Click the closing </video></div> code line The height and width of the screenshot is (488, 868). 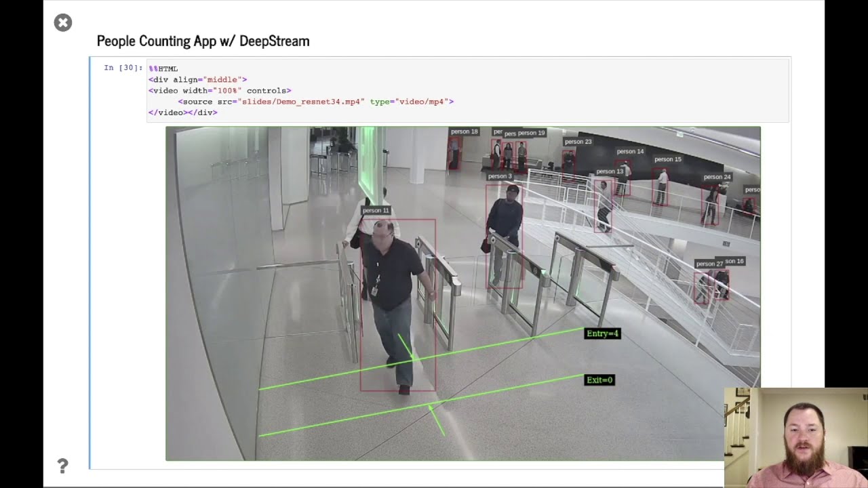coord(183,113)
